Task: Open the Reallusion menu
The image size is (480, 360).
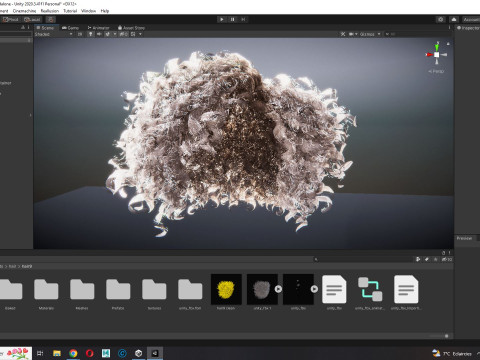Action: tap(50, 11)
